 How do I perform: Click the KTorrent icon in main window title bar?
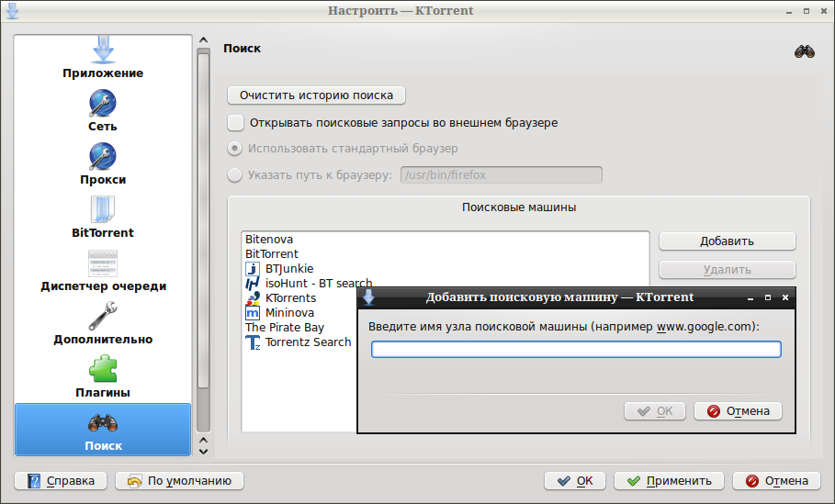coord(12,11)
